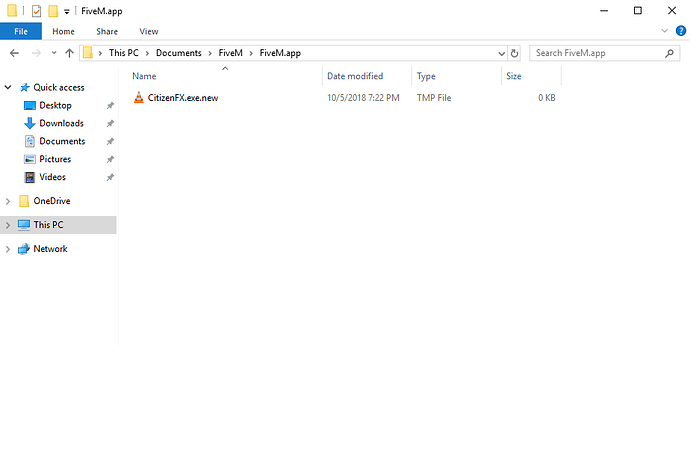Expand the OneDrive tree node

tap(8, 201)
